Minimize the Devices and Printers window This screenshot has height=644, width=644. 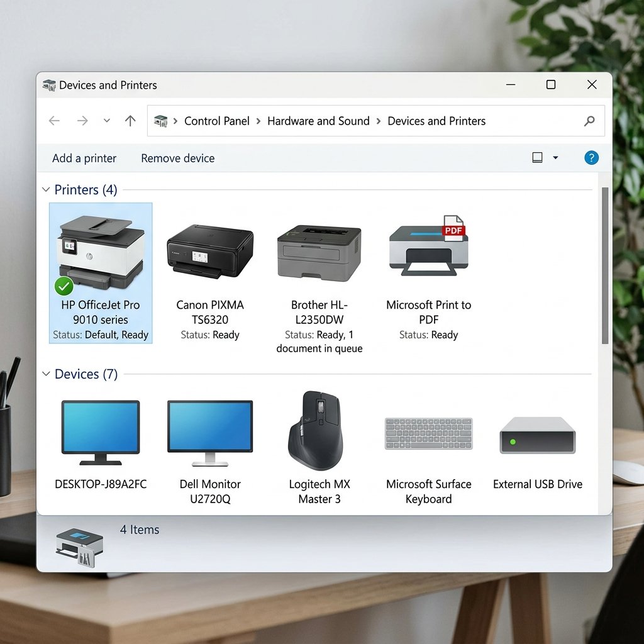(x=511, y=85)
